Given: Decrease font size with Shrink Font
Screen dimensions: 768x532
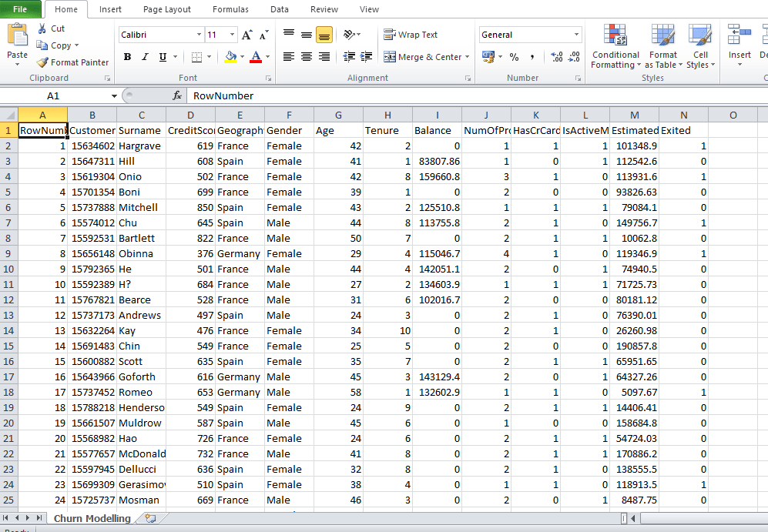Looking at the screenshot, I should [263, 35].
